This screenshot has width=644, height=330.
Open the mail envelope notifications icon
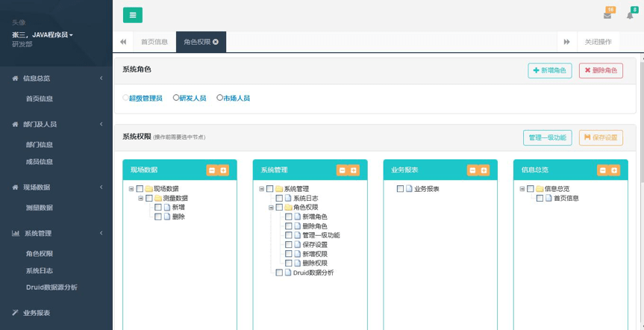click(x=607, y=15)
